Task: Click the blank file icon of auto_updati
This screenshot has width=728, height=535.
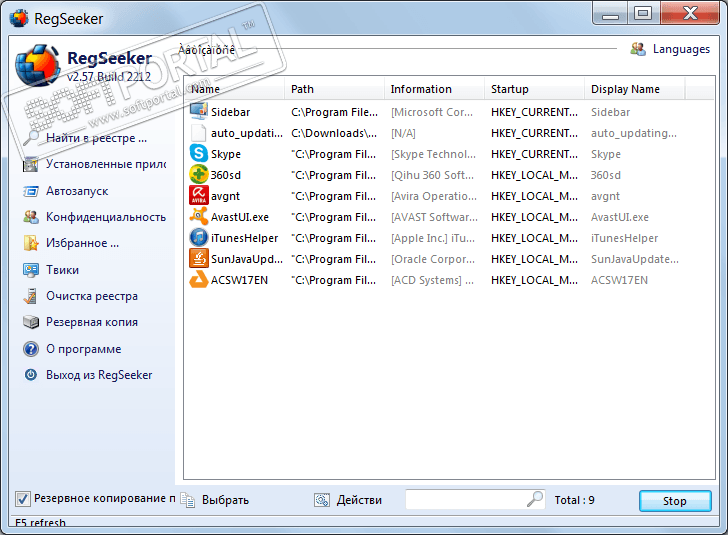Action: click(x=199, y=133)
